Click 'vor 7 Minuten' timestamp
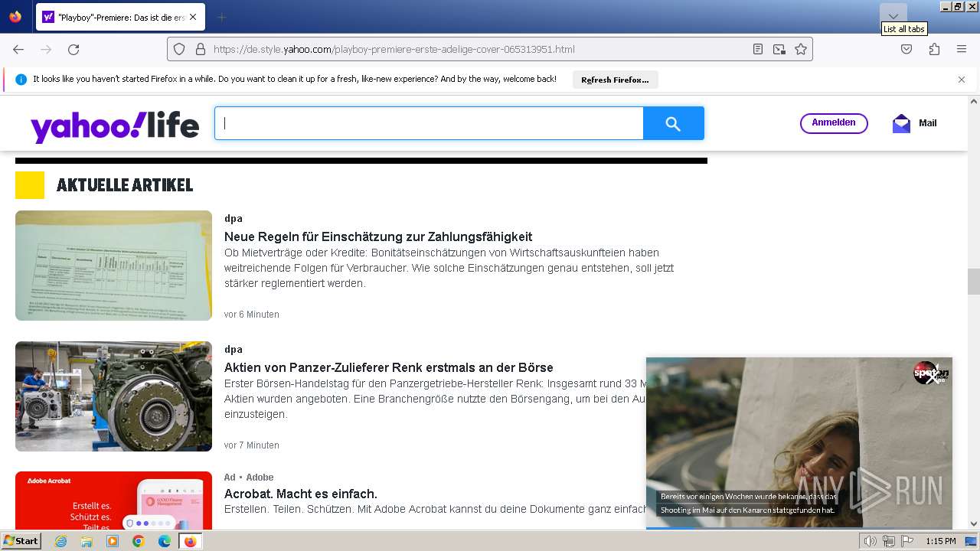Screen dimensions: 980x551 pyautogui.click(x=252, y=445)
